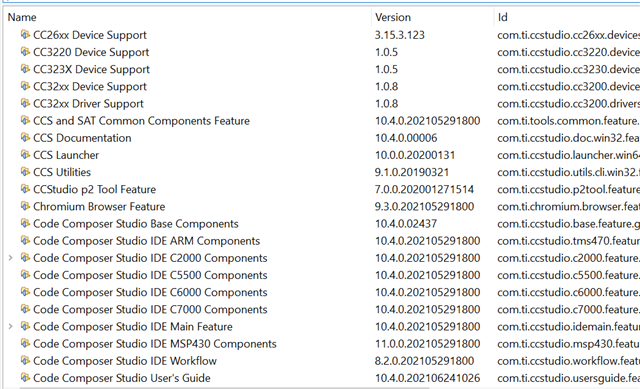
Task: Click the IDE C5500 Components feature icon
Action: point(25,275)
